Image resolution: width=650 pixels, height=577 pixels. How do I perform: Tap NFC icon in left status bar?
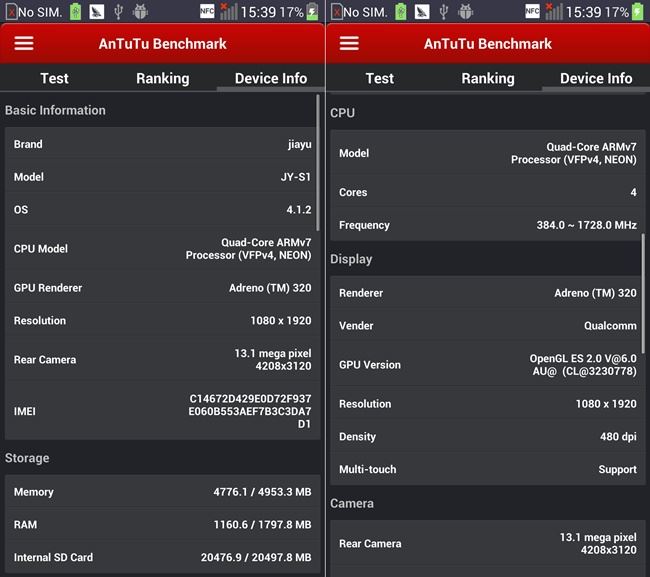tap(207, 12)
